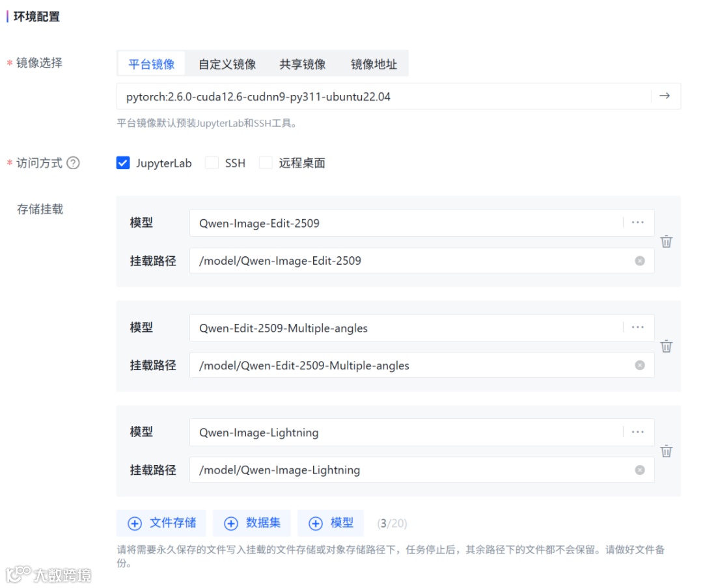Click the (3/20) mount counter
The image size is (703, 588).
pos(392,523)
